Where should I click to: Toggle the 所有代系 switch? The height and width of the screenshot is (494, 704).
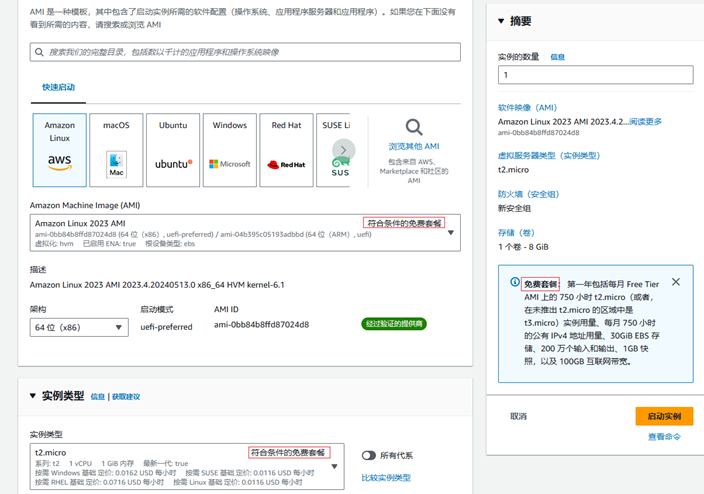coord(369,455)
